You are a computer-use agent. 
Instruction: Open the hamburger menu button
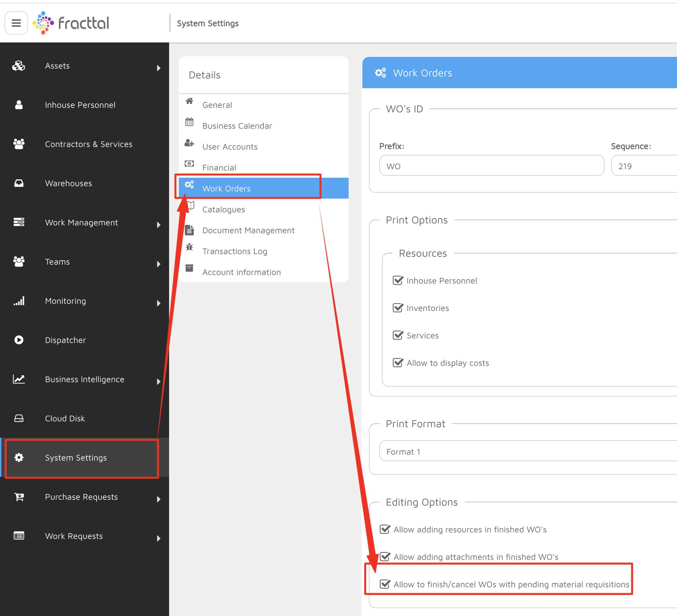click(x=16, y=23)
